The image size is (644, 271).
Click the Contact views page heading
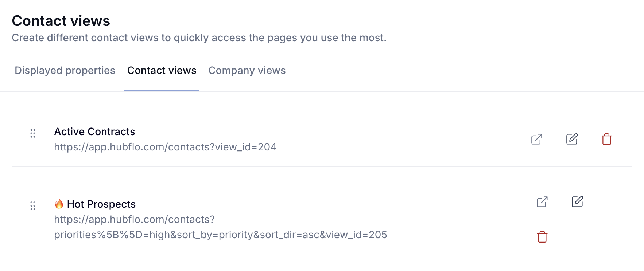61,21
